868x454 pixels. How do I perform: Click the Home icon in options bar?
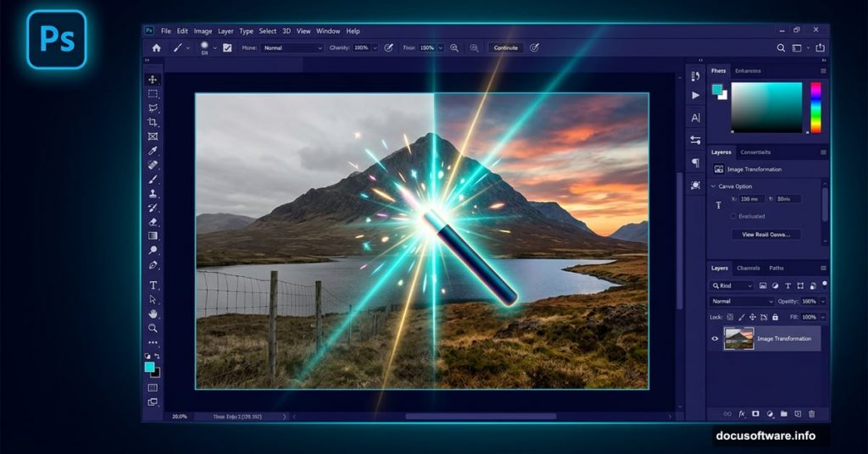point(157,48)
